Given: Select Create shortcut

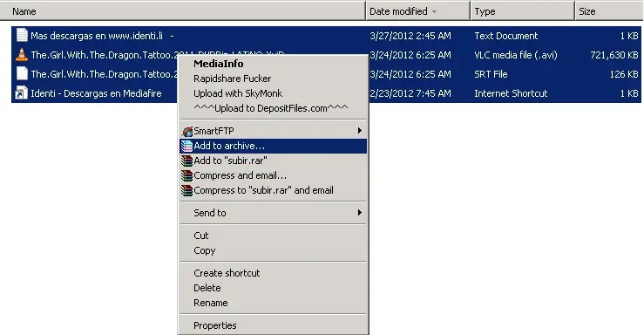Looking at the screenshot, I should 273,273.
